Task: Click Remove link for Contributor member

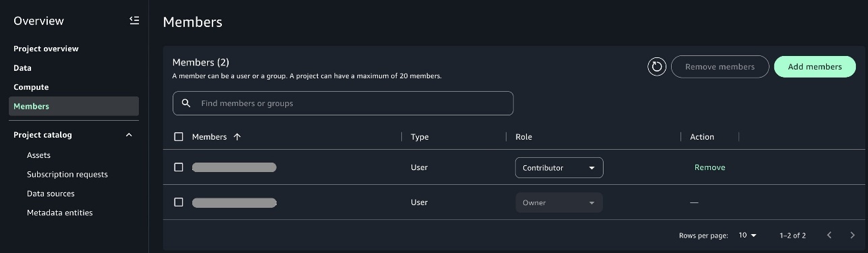Action: tap(710, 167)
